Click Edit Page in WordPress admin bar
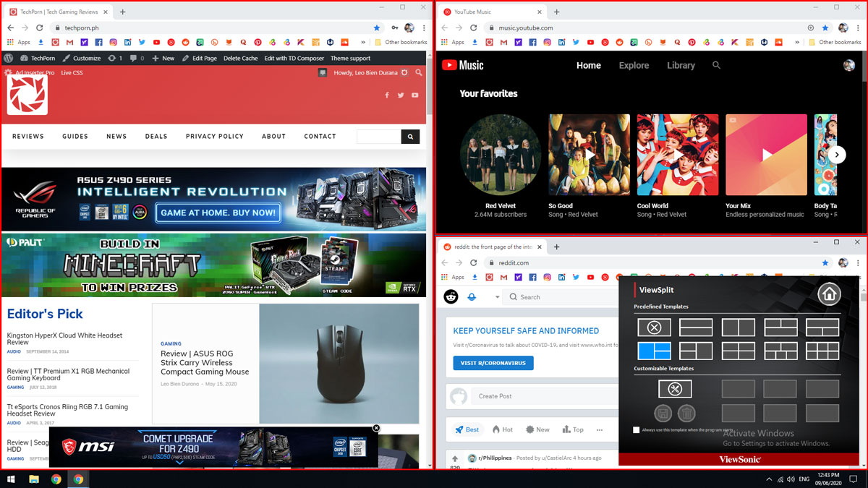The image size is (868, 488). [x=200, y=58]
